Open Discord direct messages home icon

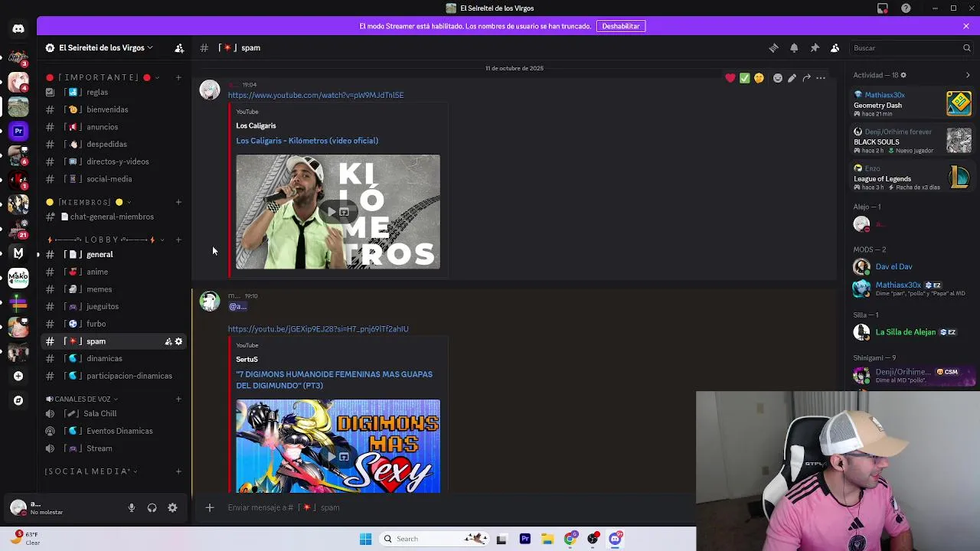click(18, 29)
